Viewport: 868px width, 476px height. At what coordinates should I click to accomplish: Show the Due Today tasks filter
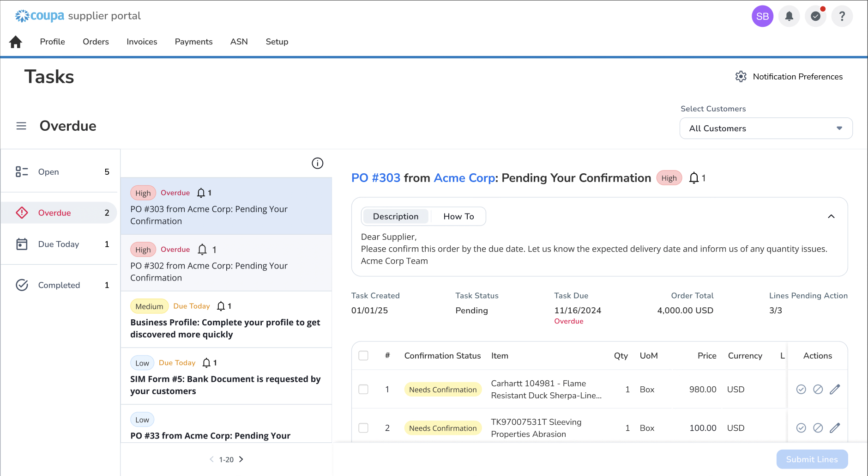60,244
